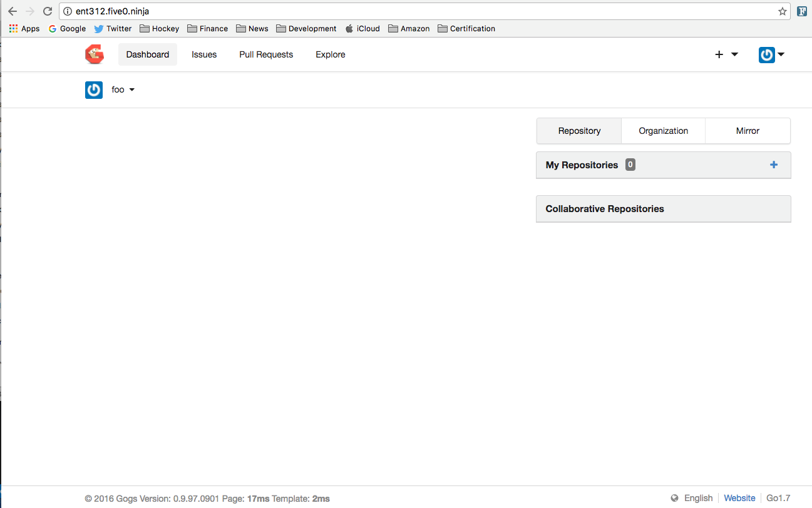Click the address bar URL field
Image resolution: width=812 pixels, height=508 pixels.
pos(424,11)
